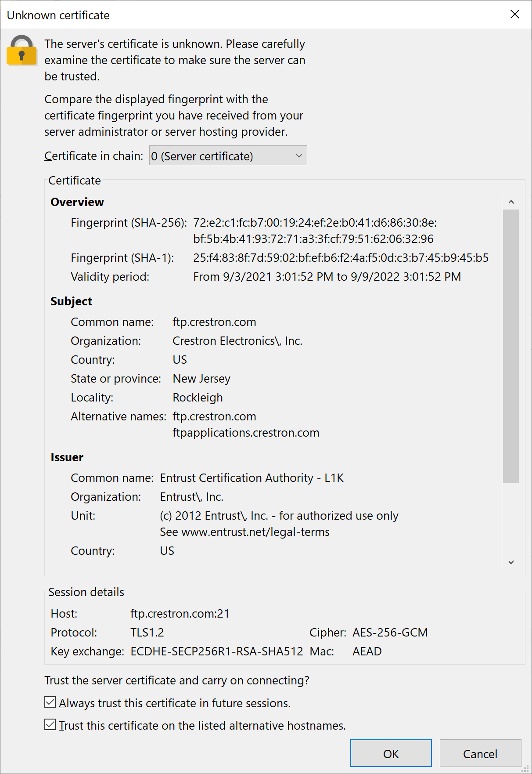This screenshot has width=532, height=774.
Task: Click the SHA-256 fingerprint value
Action: pyautogui.click(x=314, y=231)
